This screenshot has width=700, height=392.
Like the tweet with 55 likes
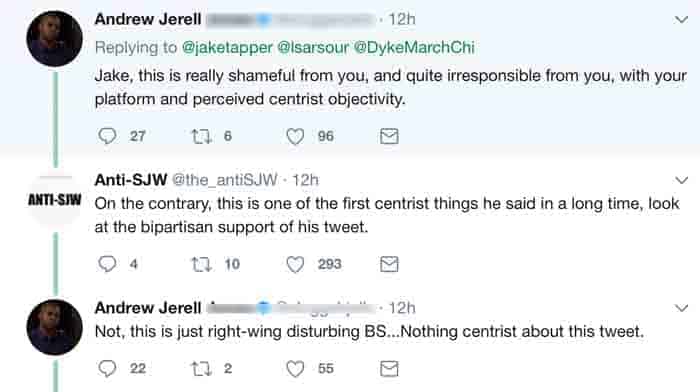[295, 369]
